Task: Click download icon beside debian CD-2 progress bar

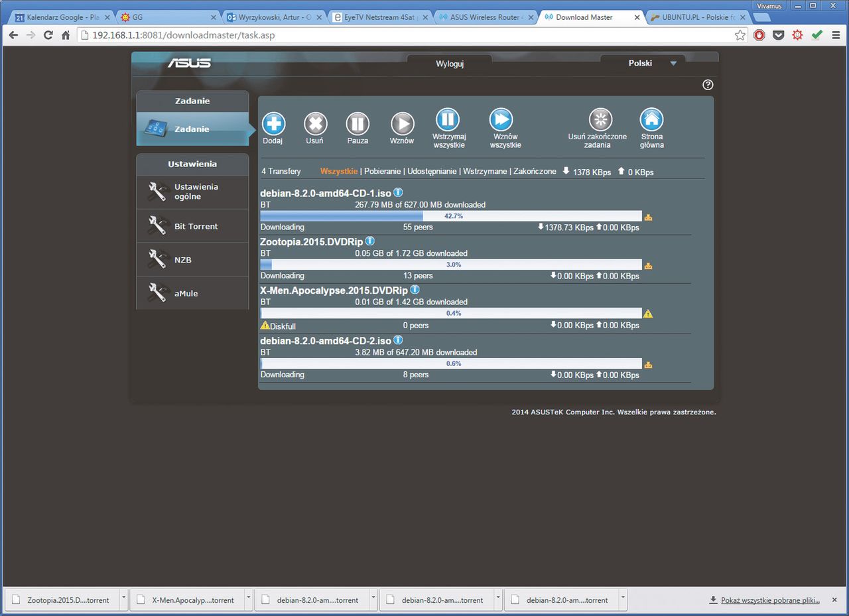Action: (648, 364)
